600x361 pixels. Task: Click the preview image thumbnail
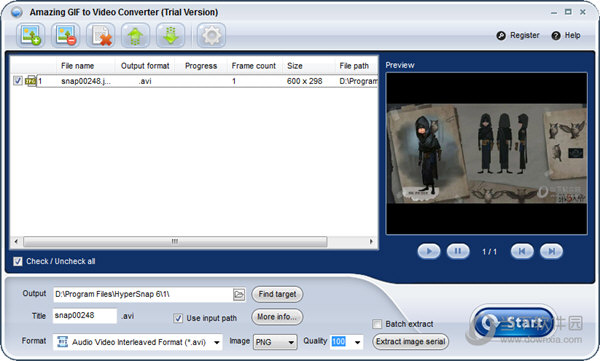coord(487,154)
